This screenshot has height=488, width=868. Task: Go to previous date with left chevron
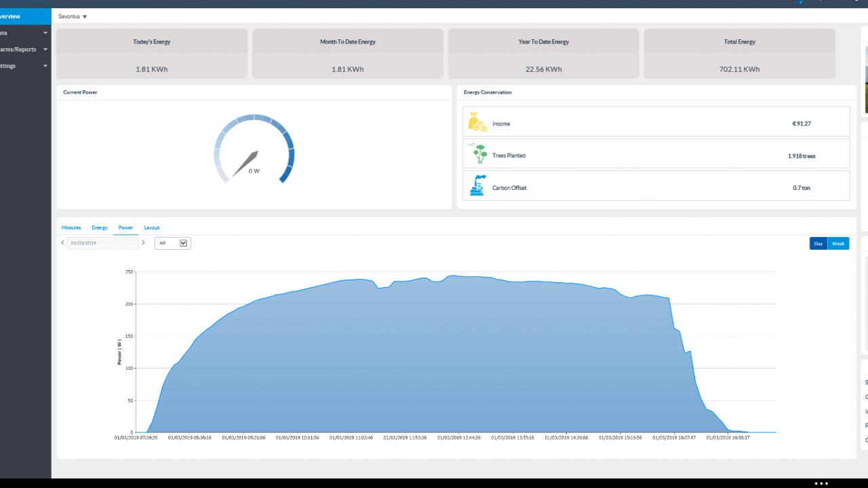[x=62, y=242]
